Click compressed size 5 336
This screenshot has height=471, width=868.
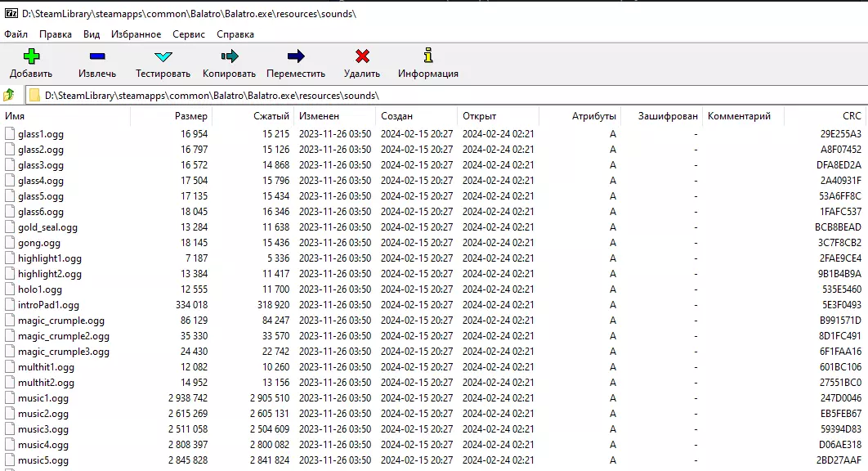coord(278,258)
